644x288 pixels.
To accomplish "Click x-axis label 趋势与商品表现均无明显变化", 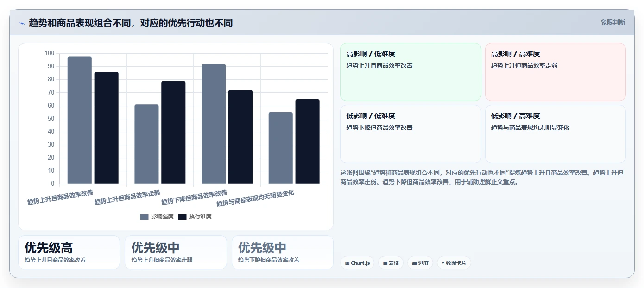I will (x=255, y=198).
